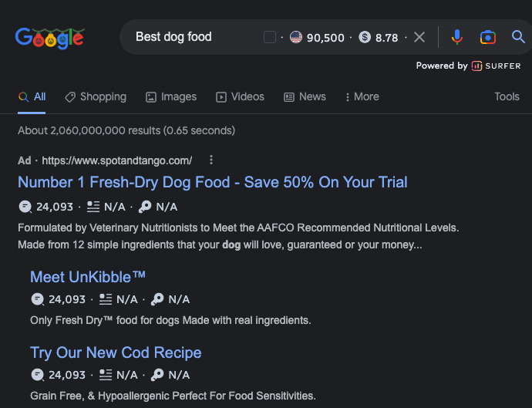Click into the Best dog food search field
532x408 pixels.
[193, 37]
